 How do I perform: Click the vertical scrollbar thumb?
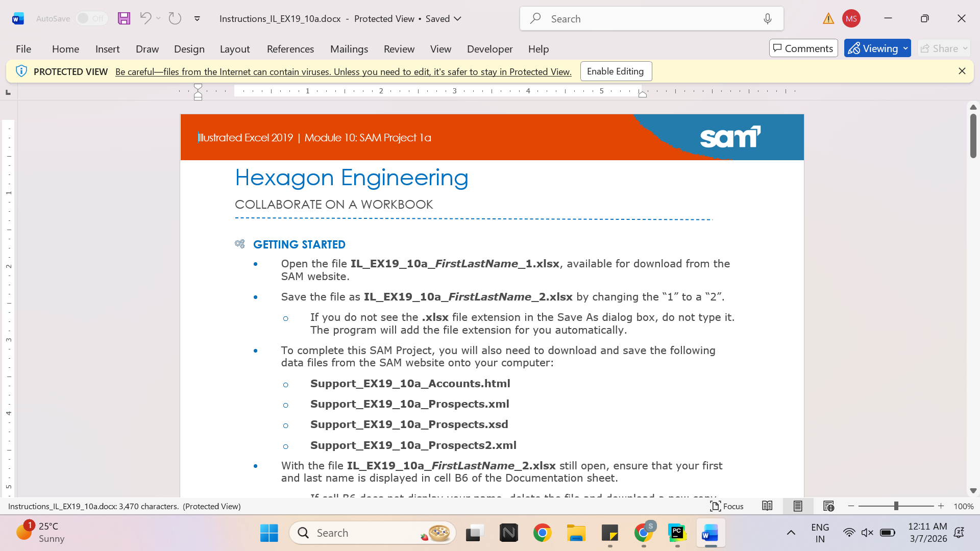(973, 136)
